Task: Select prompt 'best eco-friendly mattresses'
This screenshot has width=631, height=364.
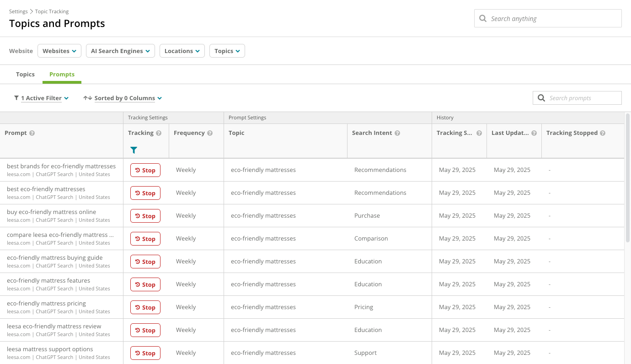Action: 46,189
